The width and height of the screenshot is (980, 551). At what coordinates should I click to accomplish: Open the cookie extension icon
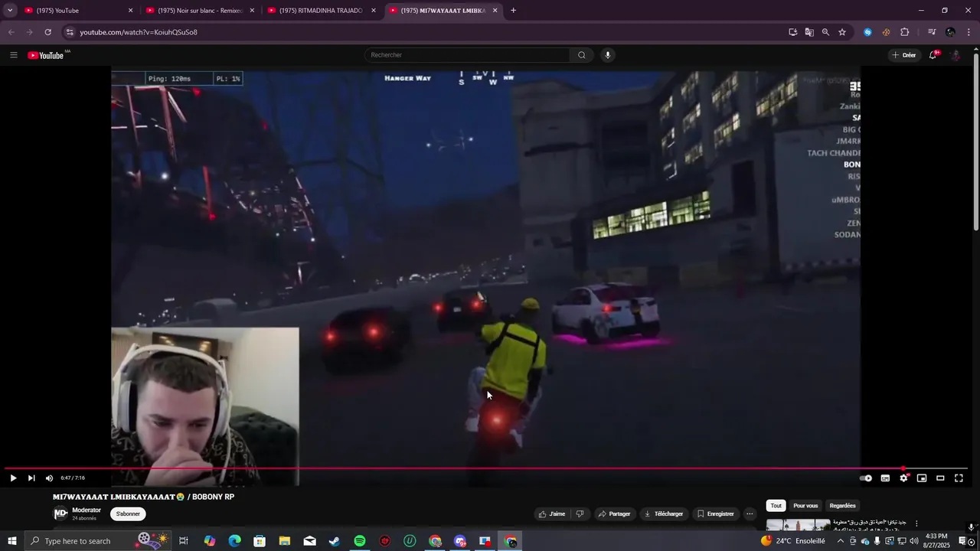[886, 32]
